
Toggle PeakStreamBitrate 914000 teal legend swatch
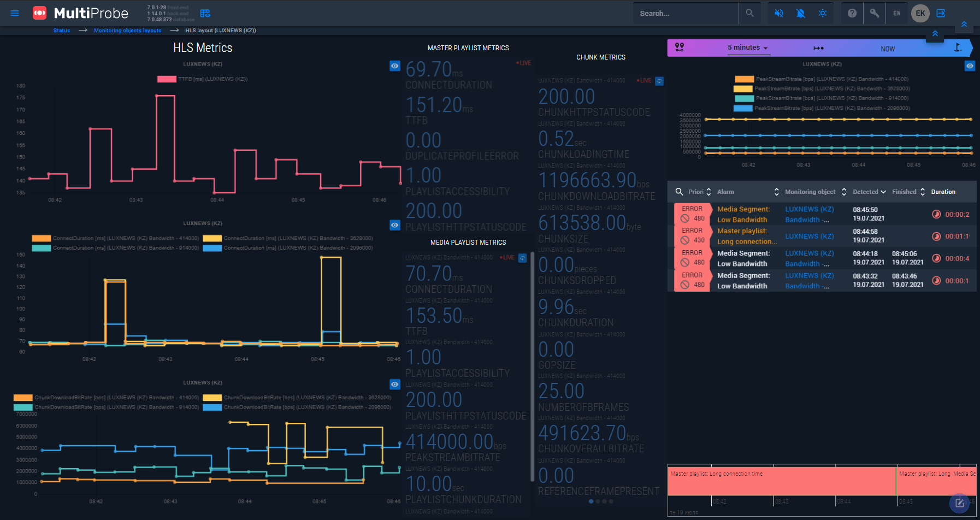click(745, 98)
